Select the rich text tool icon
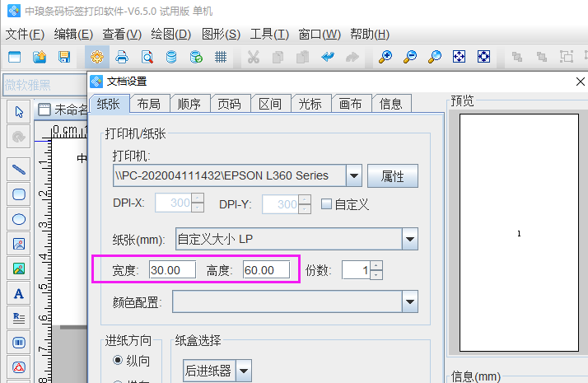The height and width of the screenshot is (383, 588). 19,318
